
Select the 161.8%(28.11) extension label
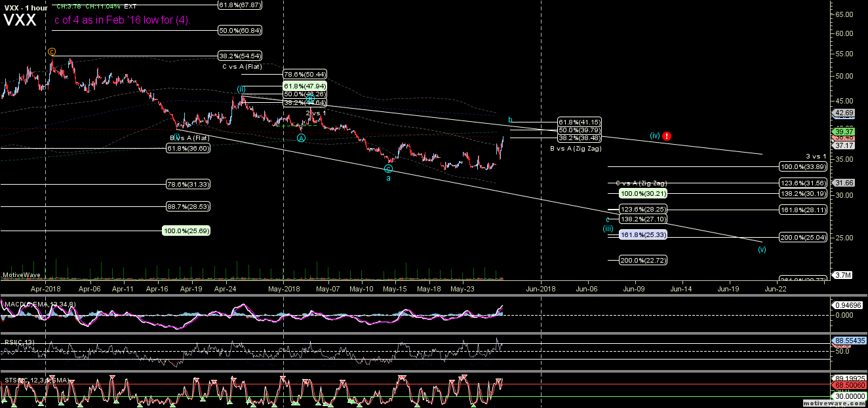pos(802,210)
